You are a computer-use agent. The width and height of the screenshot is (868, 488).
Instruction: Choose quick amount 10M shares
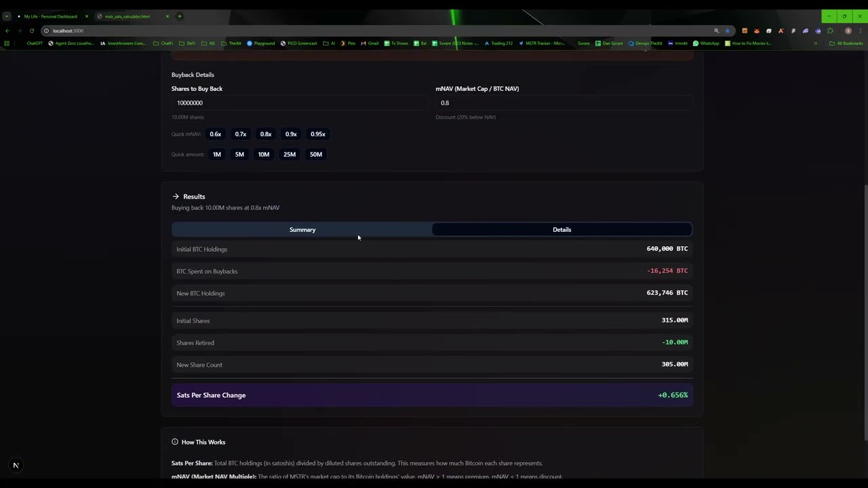264,155
